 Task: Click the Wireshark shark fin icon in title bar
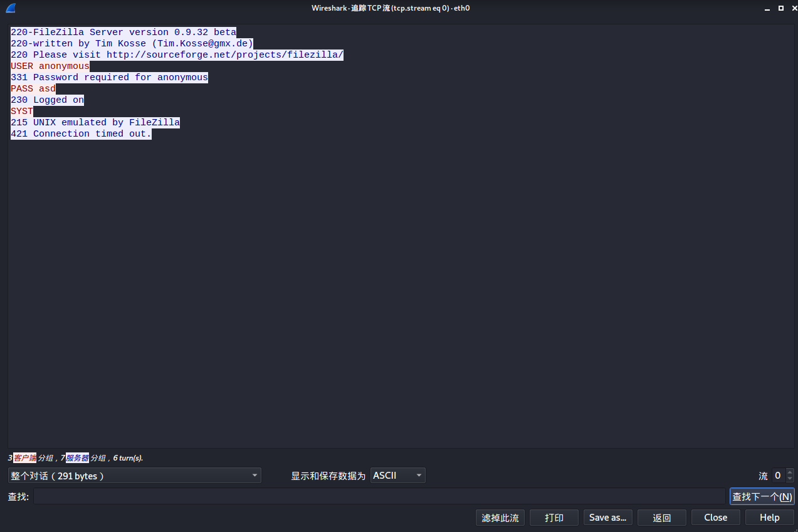click(11, 8)
